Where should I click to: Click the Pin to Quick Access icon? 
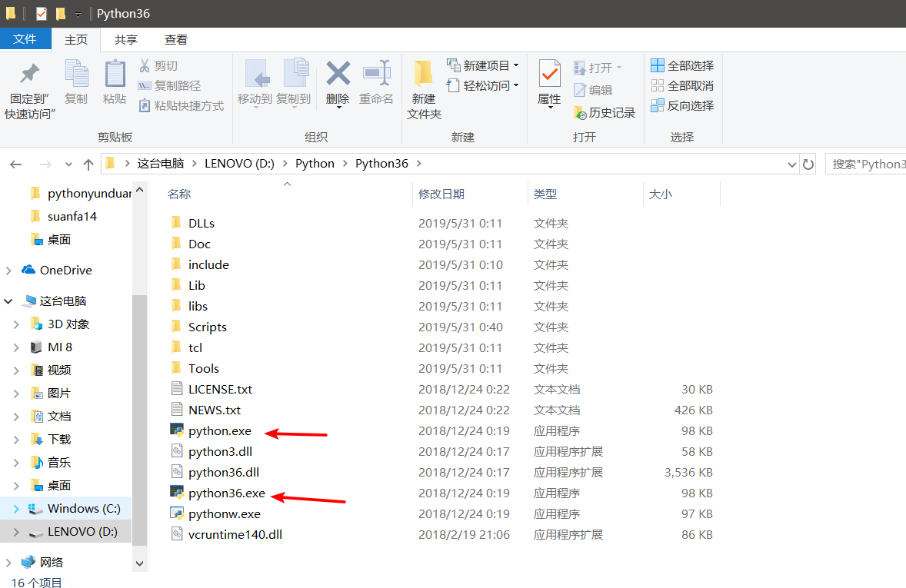[29, 75]
